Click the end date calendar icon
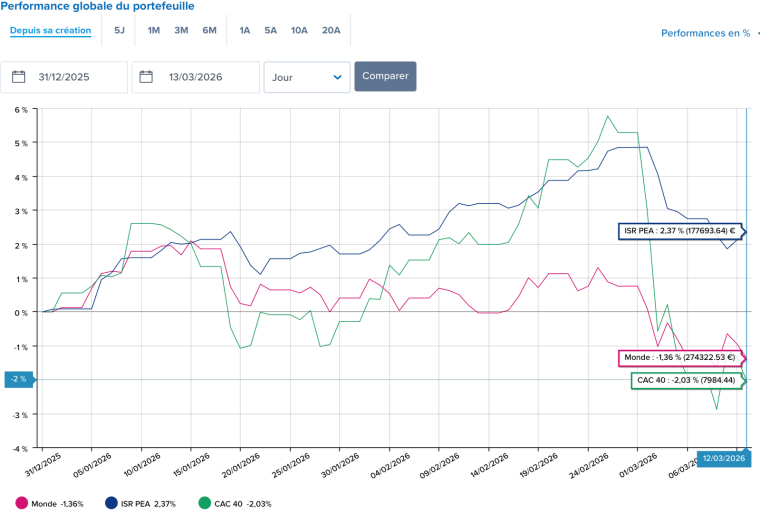The width and height of the screenshot is (760, 515). (x=147, y=77)
